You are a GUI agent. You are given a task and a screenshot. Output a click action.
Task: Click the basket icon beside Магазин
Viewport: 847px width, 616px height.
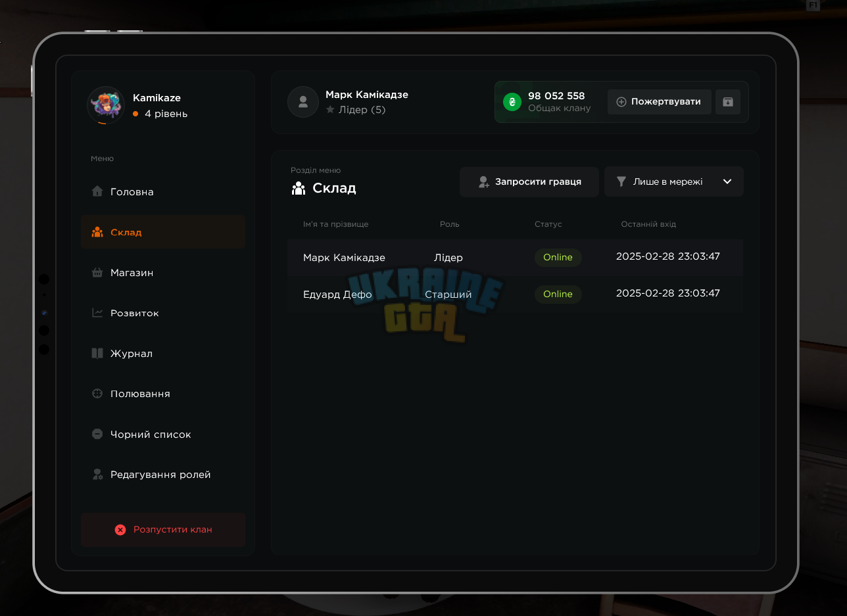click(97, 272)
